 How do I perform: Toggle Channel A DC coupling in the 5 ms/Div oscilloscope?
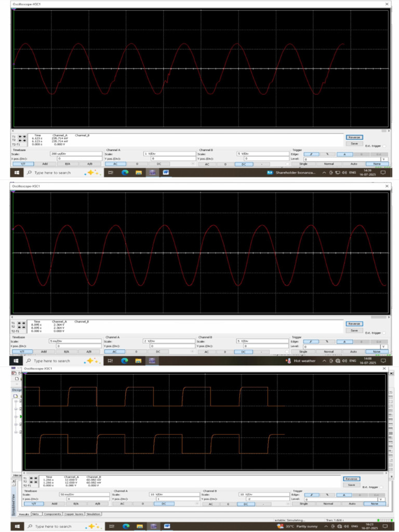(x=158, y=352)
